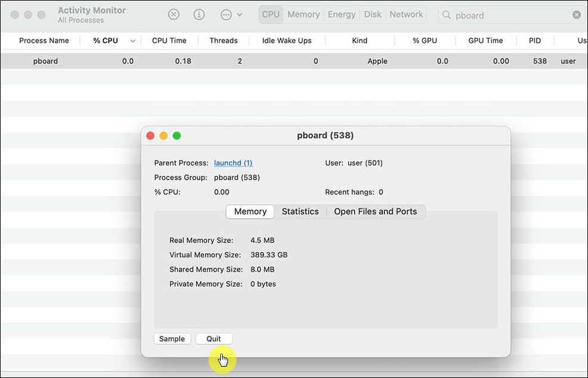Switch to the toolbar Memory tab
This screenshot has width=588, height=378.
(x=303, y=14)
